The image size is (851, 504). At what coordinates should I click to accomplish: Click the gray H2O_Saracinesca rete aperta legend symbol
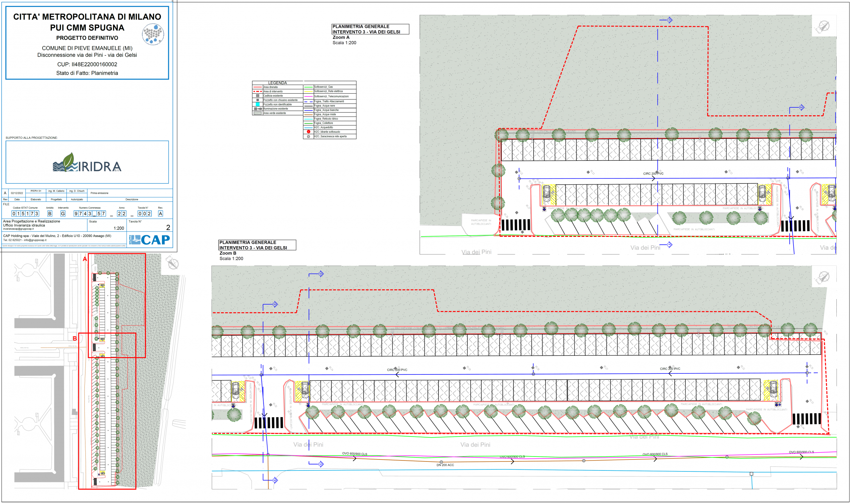[x=308, y=137]
